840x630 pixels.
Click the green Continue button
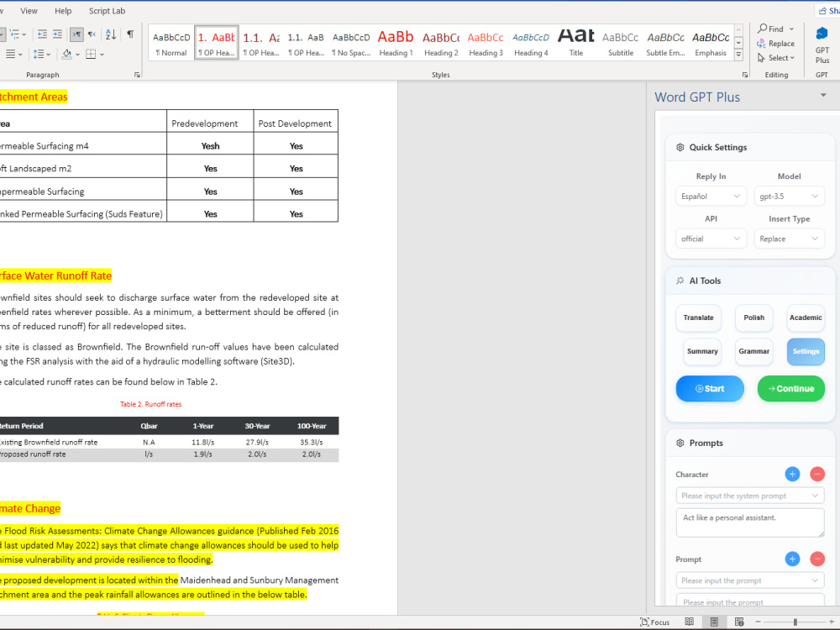(791, 388)
